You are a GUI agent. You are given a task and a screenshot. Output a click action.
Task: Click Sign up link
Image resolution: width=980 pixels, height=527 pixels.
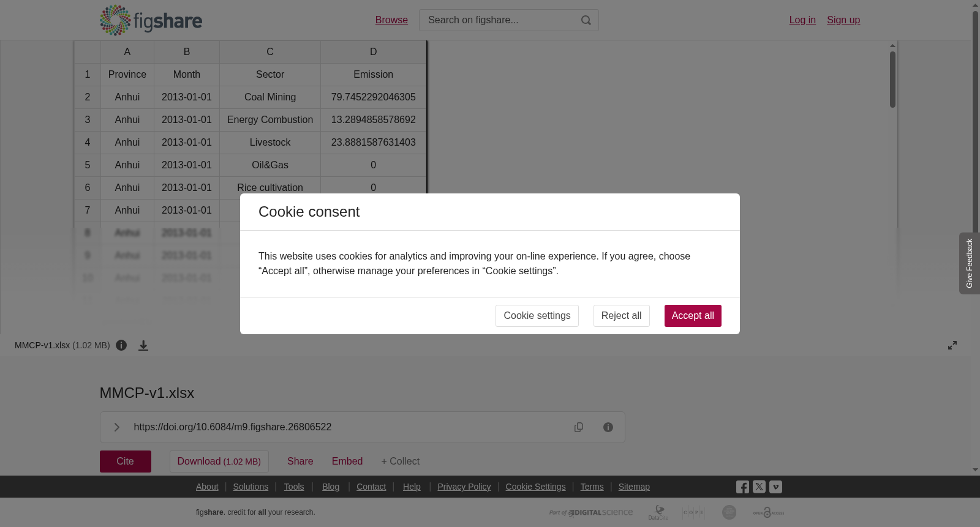pyautogui.click(x=843, y=20)
